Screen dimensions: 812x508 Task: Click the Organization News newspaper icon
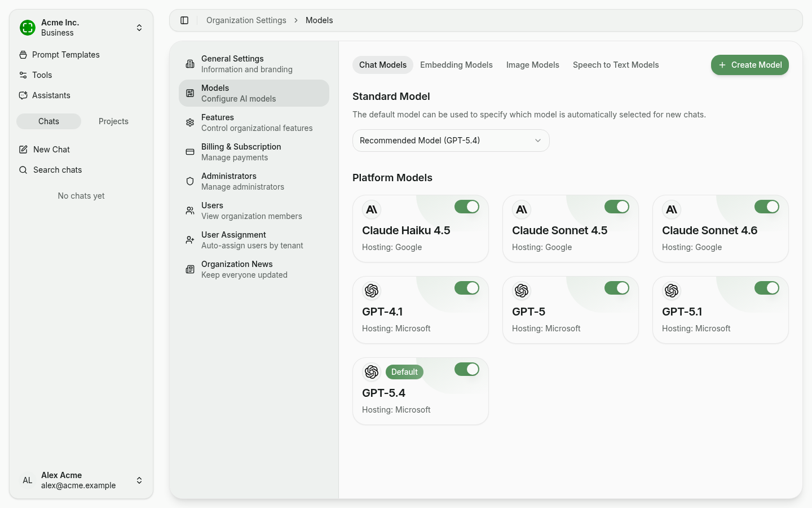click(190, 269)
